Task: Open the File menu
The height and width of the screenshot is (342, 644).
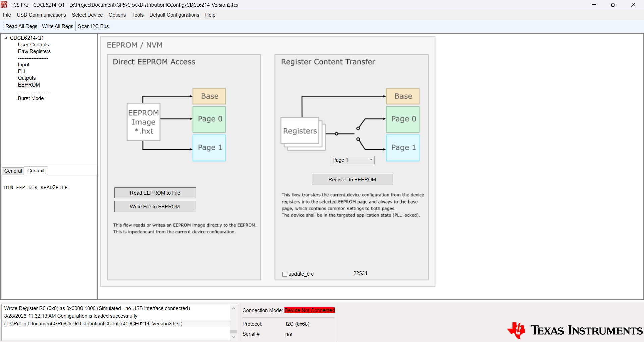Action: (7, 15)
